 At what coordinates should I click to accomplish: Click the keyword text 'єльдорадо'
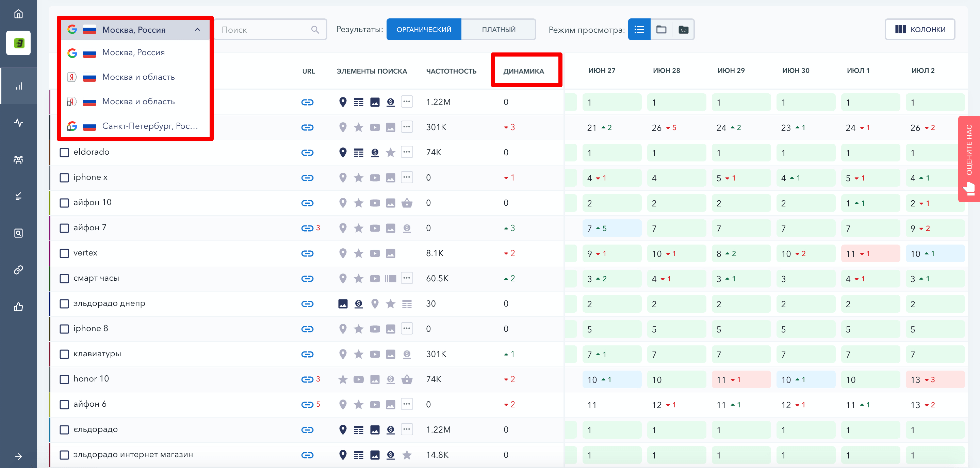[x=96, y=429]
